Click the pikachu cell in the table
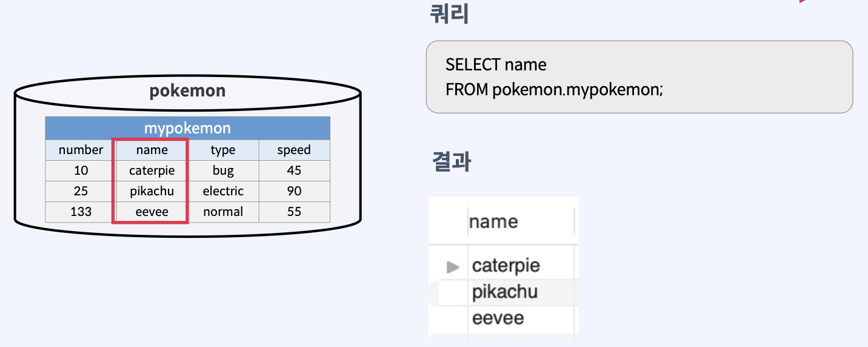 (152, 191)
